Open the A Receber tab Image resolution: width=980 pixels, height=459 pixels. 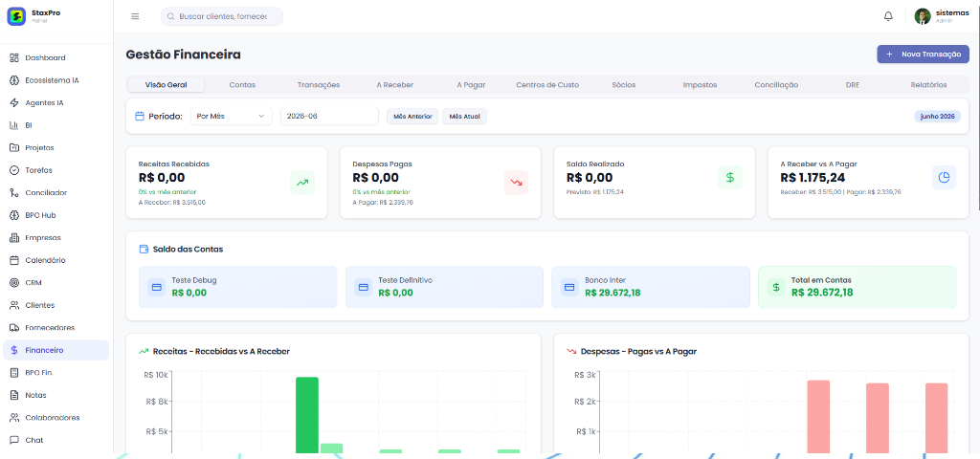(x=394, y=84)
